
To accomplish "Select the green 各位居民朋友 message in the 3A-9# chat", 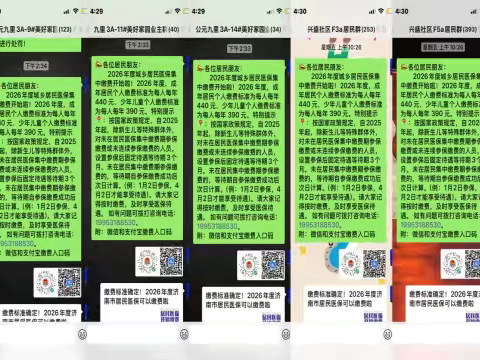I will (40, 169).
